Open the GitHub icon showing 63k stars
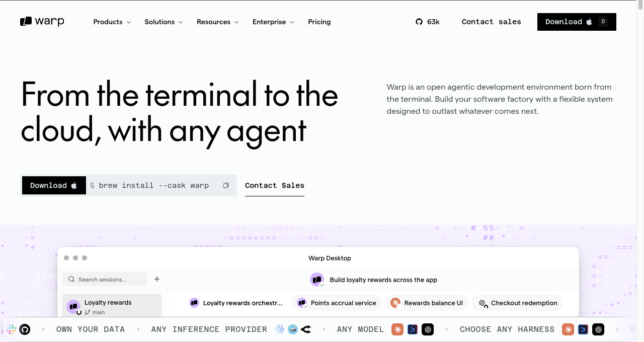 (419, 22)
